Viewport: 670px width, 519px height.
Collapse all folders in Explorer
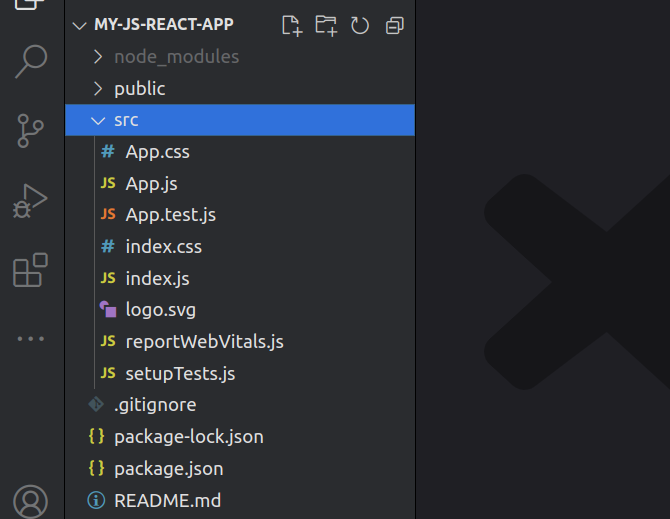(395, 25)
